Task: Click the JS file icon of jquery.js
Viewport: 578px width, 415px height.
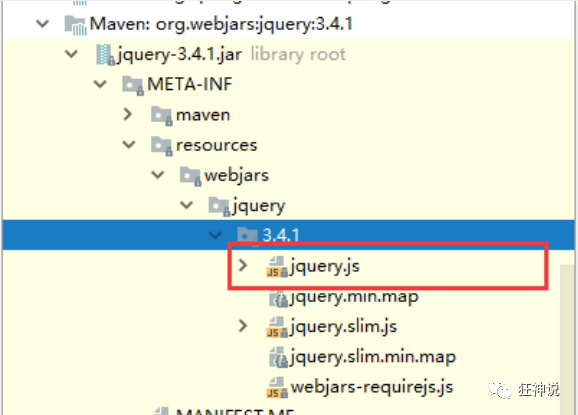Action: (277, 266)
